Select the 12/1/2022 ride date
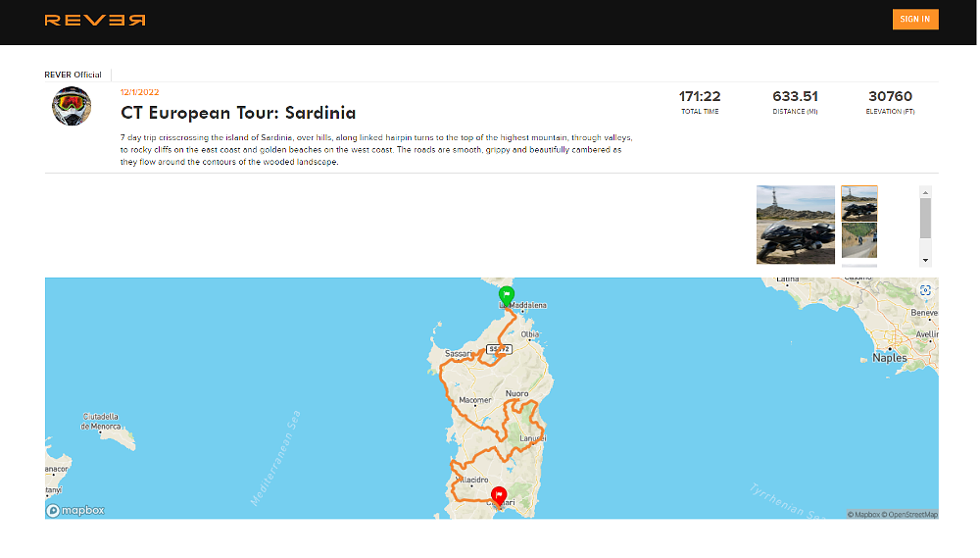The image size is (980, 558). coord(139,92)
